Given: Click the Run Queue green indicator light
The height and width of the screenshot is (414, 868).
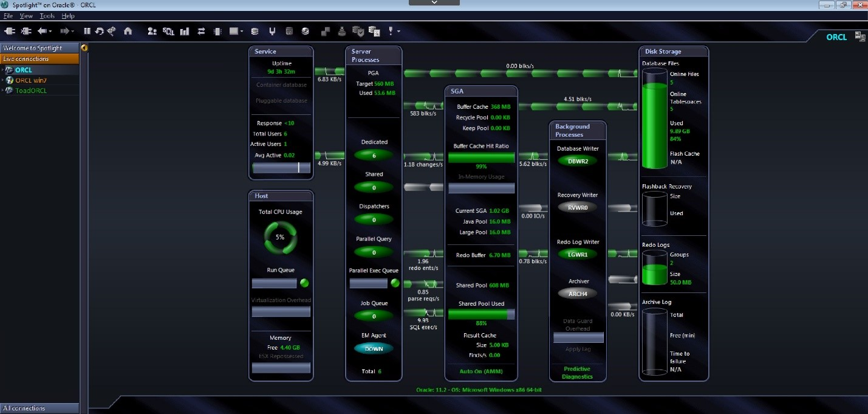Looking at the screenshot, I should coord(304,283).
